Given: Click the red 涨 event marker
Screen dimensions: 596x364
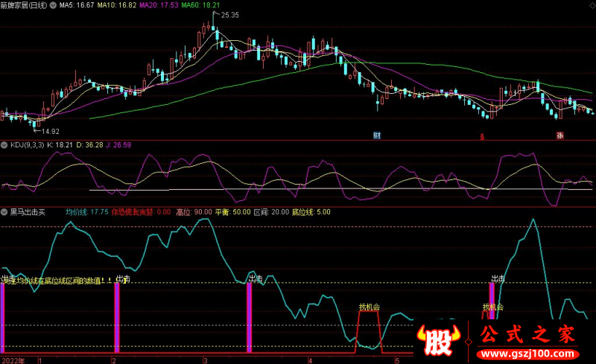Looking at the screenshot, I should coord(559,135).
